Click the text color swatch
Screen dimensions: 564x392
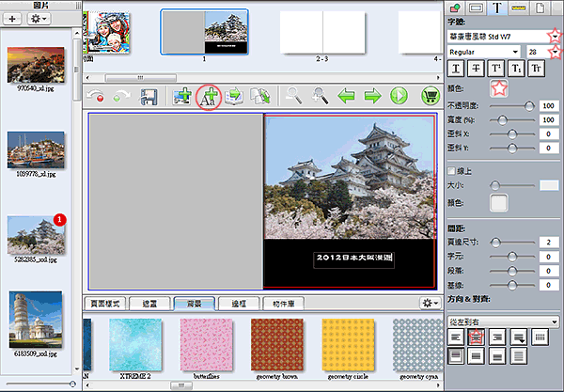click(x=499, y=88)
